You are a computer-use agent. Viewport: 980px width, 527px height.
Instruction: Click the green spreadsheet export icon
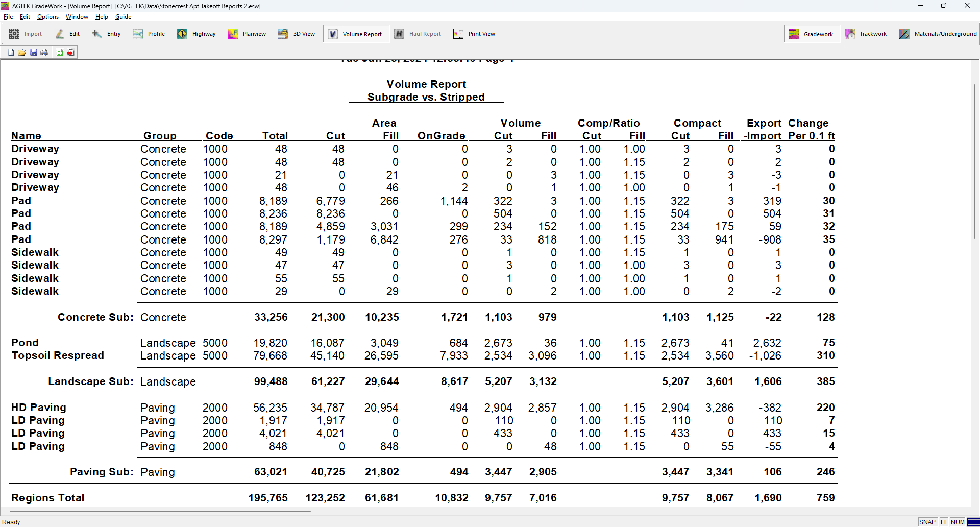pos(60,53)
